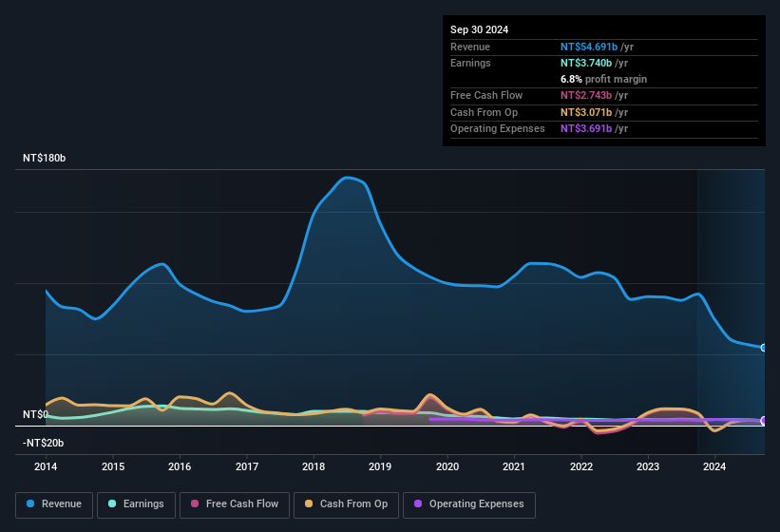Toggle the Cash From Op legend button
780x532 pixels.
[346, 505]
